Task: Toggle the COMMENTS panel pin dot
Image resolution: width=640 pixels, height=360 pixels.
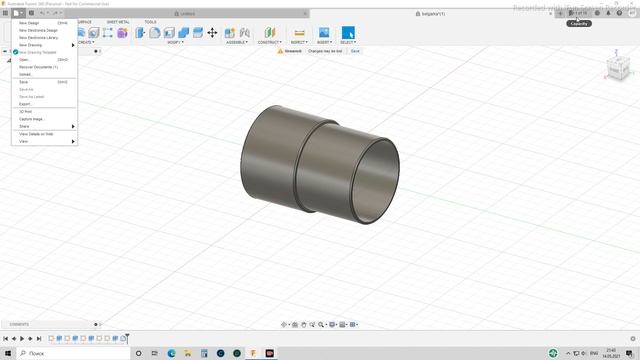Action: [x=96, y=324]
